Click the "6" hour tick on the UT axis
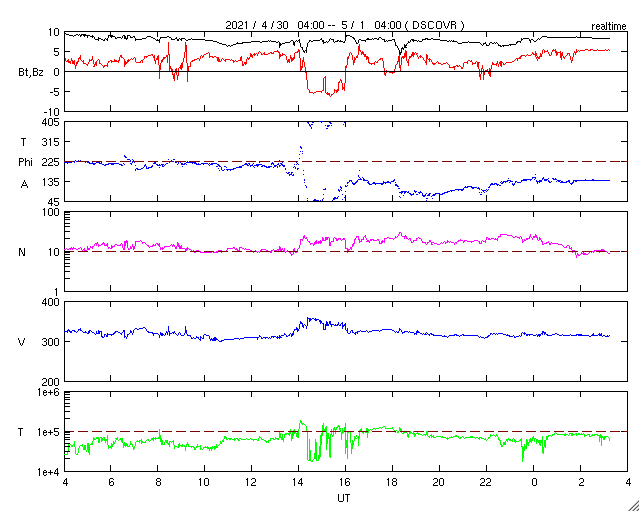Screen dimensions: 640x512 point(110,483)
